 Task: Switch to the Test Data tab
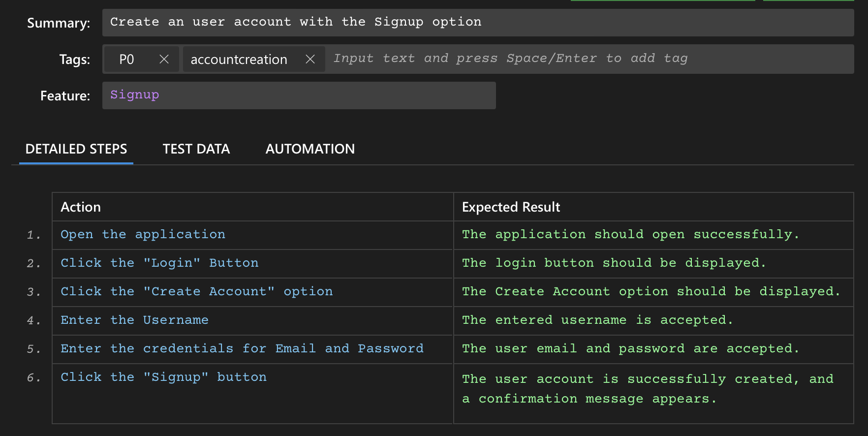[x=196, y=149]
